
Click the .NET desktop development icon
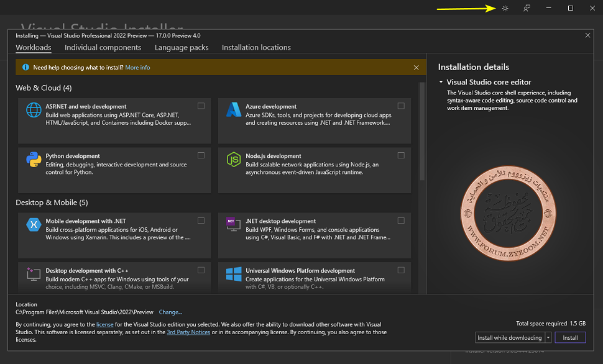[234, 224]
